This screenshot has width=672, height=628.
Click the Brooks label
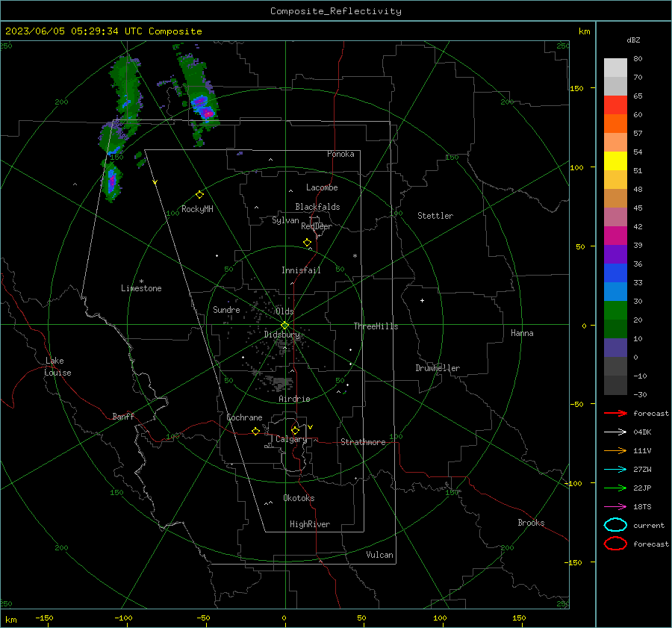pos(531,523)
